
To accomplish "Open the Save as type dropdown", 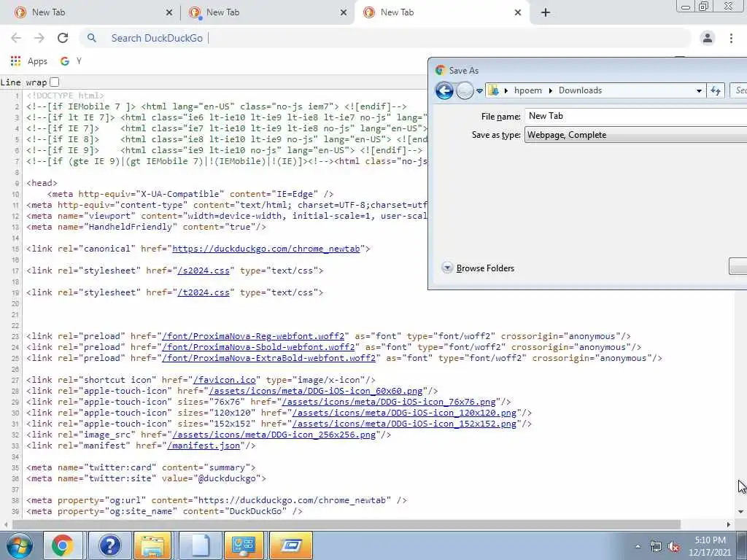I will [636, 135].
